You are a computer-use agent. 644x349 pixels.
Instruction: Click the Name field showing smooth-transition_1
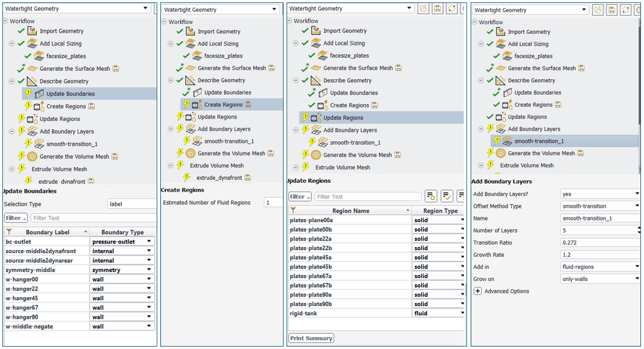click(x=600, y=219)
